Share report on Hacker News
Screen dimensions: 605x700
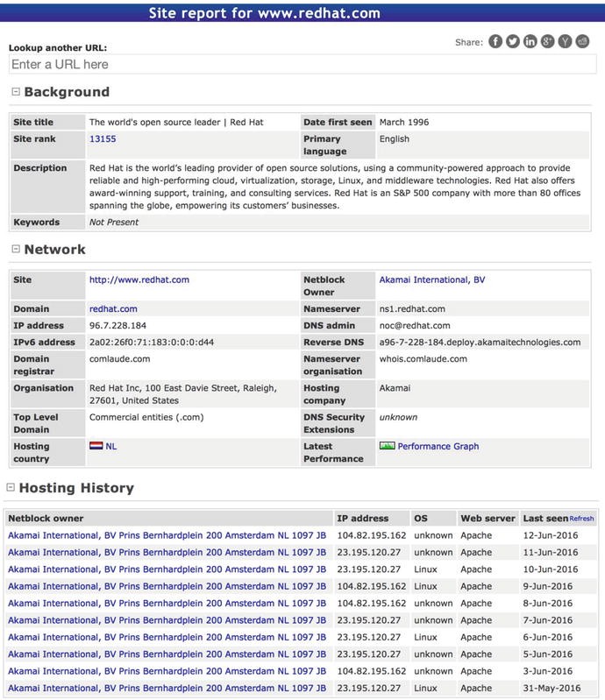pos(565,41)
